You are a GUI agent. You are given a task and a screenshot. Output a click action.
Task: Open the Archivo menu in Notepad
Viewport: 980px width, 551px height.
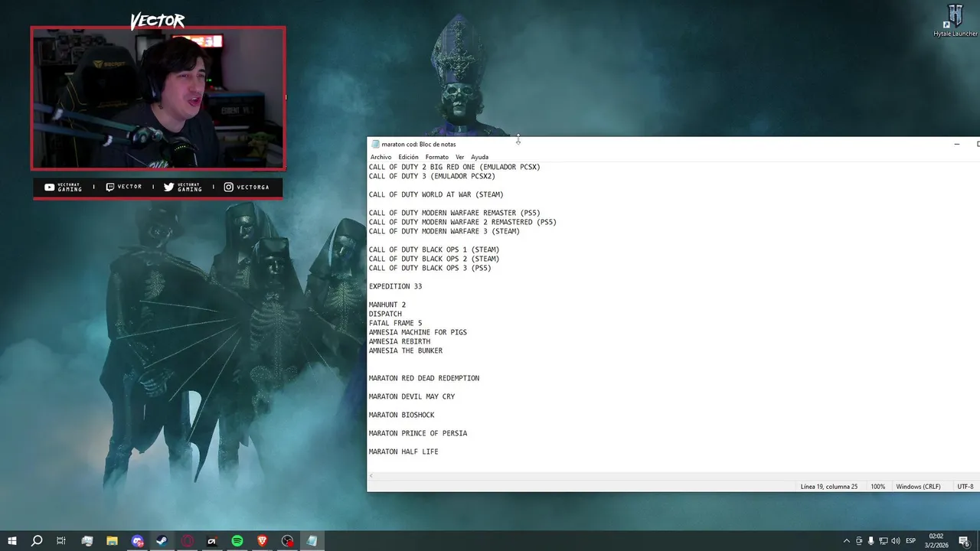tap(381, 157)
